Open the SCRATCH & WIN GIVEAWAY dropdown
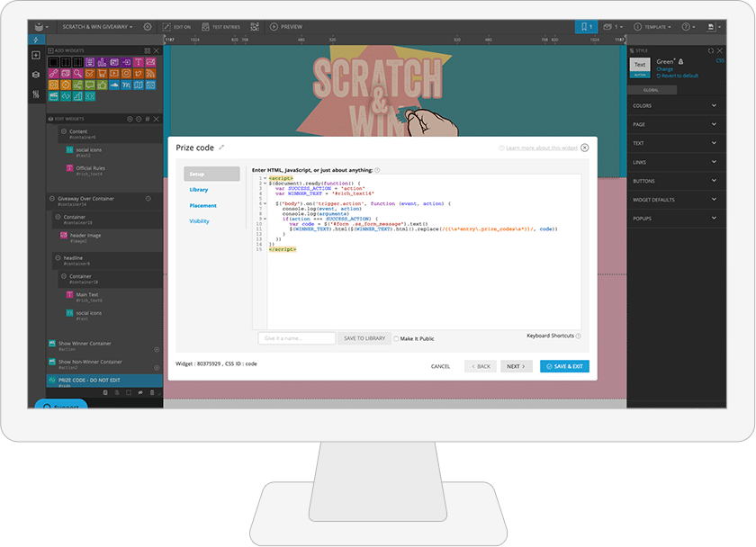This screenshot has width=756, height=547. tap(97, 27)
